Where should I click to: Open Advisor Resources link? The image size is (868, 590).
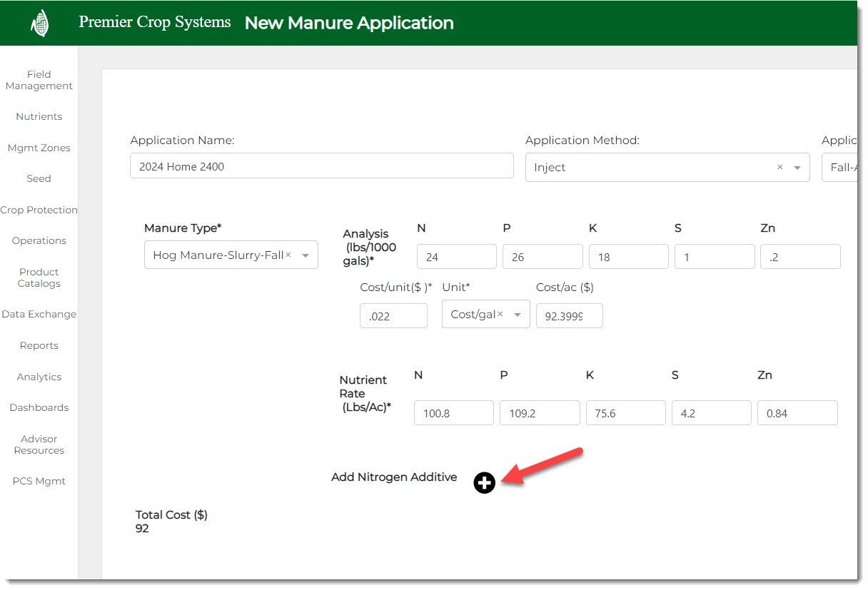(39, 444)
